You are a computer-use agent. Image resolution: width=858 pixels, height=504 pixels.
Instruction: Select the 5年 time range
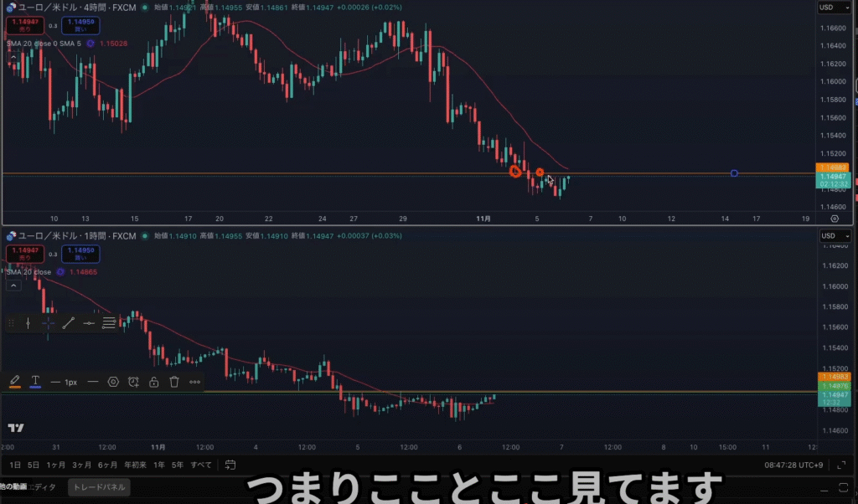178,465
